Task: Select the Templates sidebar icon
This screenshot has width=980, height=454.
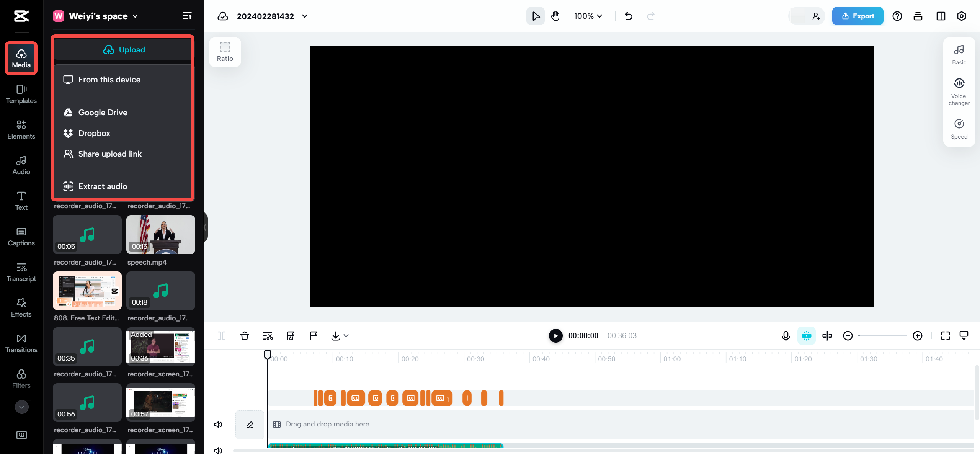Action: click(x=21, y=94)
